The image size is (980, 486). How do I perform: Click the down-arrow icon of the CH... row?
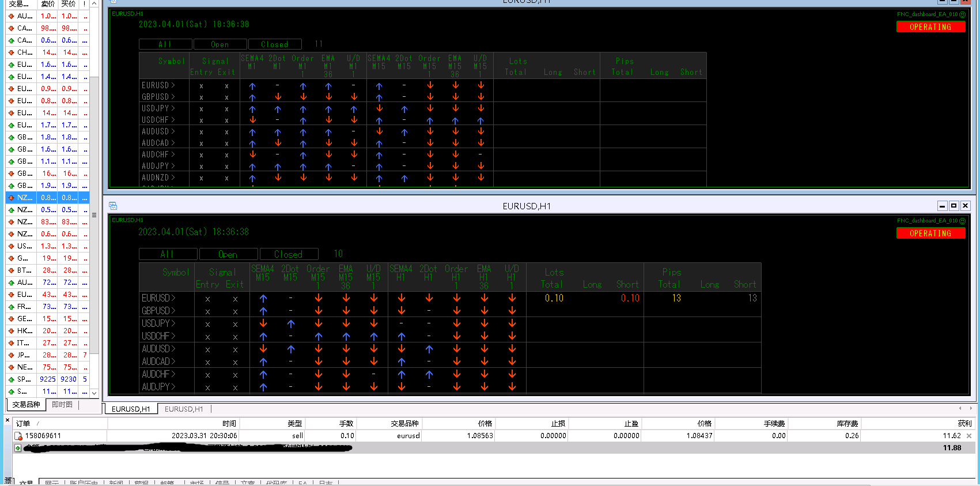coord(11,52)
